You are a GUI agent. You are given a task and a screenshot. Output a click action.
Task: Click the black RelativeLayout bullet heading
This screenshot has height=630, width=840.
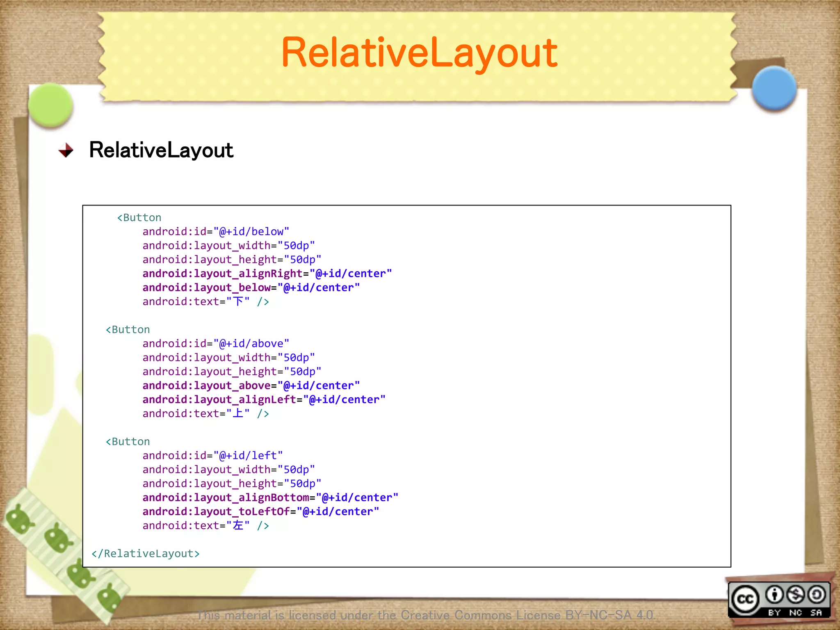coord(161,150)
